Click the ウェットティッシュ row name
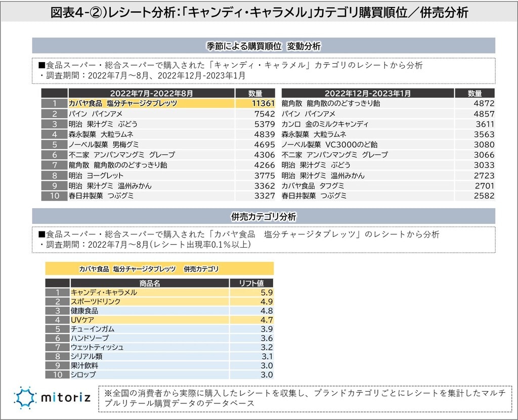 (97, 347)
